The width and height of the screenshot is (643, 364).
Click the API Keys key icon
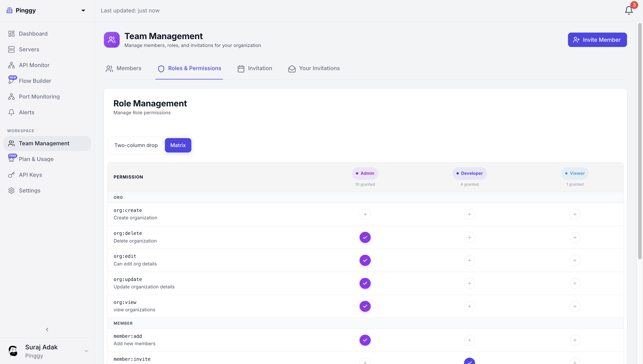point(11,175)
